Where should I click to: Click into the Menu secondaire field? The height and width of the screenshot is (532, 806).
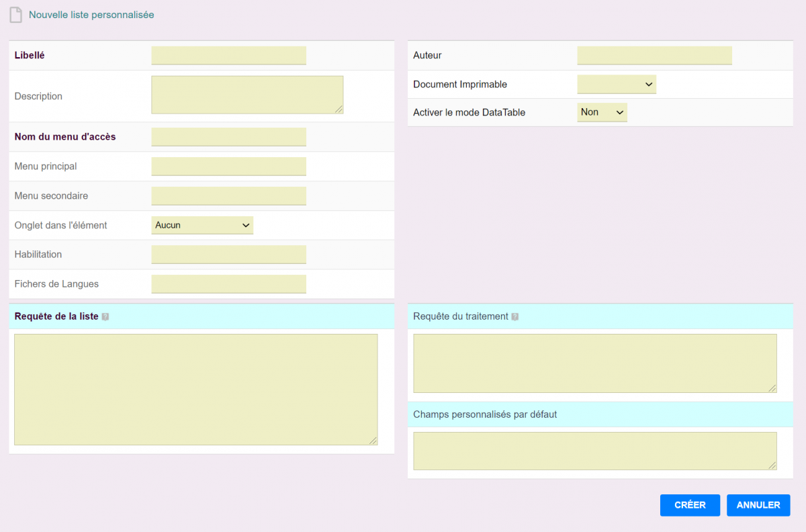(228, 196)
